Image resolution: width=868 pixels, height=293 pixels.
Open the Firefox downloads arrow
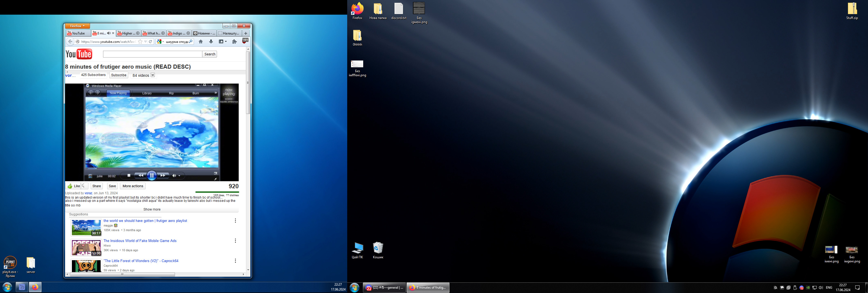(211, 42)
